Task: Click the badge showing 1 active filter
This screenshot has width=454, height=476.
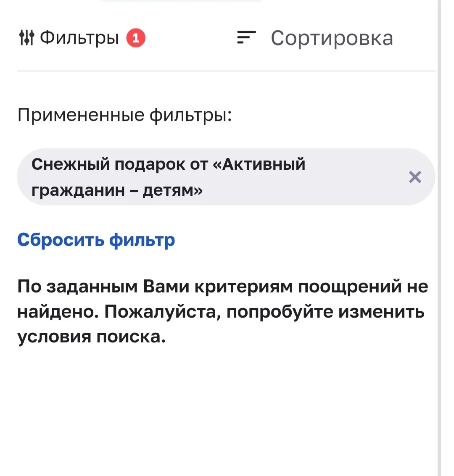Action: coord(136,38)
